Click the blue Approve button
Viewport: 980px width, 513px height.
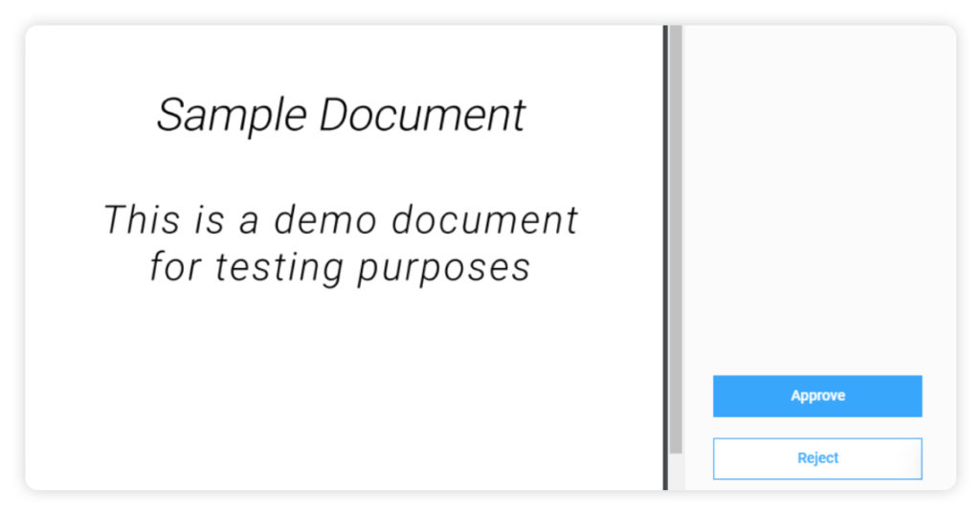(x=817, y=396)
